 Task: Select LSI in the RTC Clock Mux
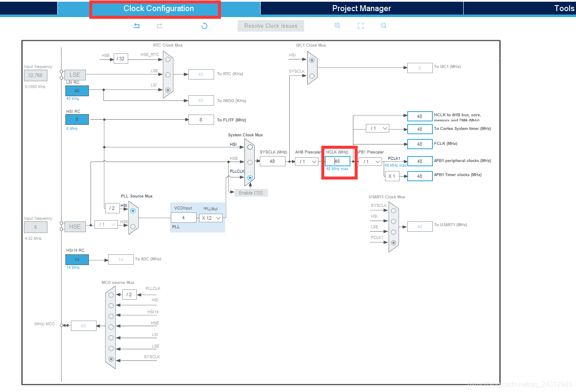(x=168, y=90)
